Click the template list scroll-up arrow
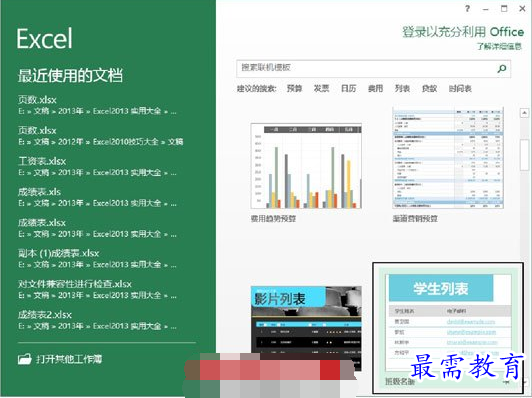This screenshot has height=398, width=532. click(x=525, y=113)
